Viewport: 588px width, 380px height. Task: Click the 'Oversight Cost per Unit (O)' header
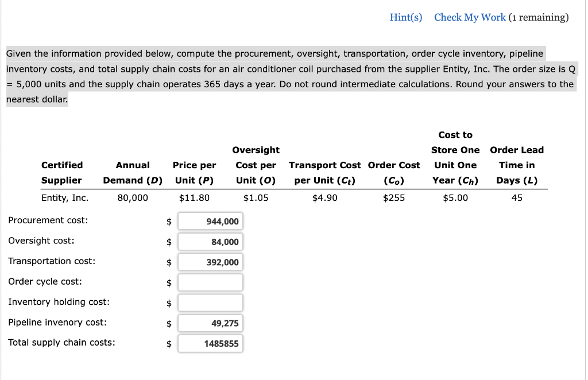(x=256, y=165)
